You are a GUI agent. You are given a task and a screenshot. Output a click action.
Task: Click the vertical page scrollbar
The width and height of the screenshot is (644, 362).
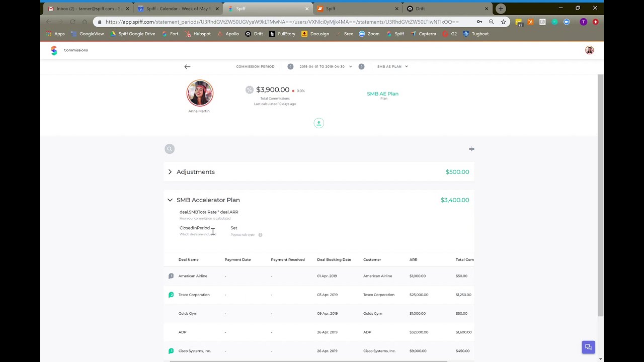click(x=600, y=196)
